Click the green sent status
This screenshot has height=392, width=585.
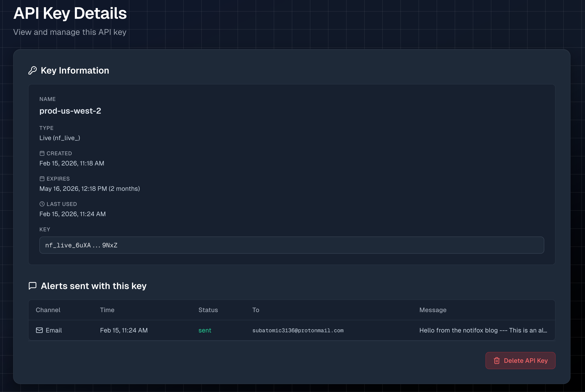click(x=205, y=330)
